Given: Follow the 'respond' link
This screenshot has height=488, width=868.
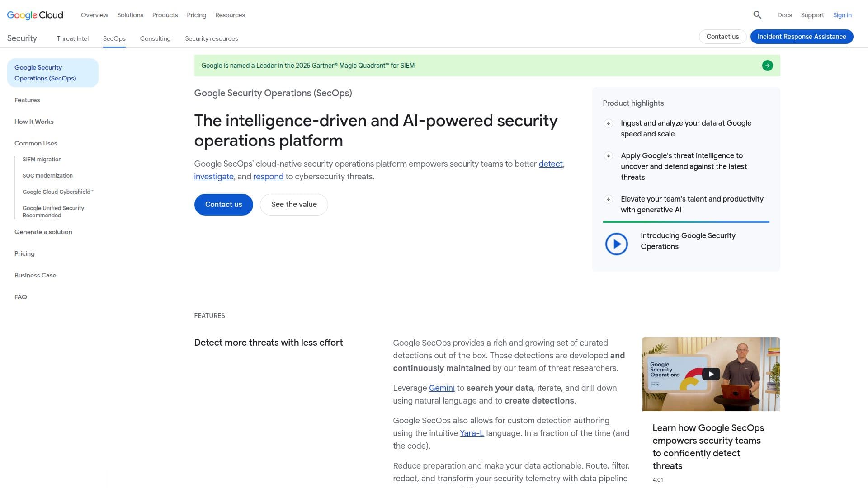Looking at the screenshot, I should coord(268,177).
